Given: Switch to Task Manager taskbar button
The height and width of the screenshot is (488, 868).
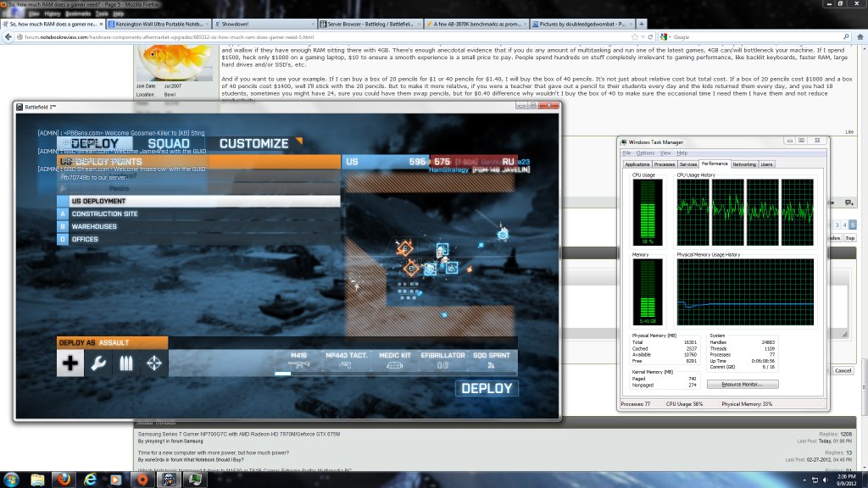Looking at the screenshot, I should [x=195, y=480].
